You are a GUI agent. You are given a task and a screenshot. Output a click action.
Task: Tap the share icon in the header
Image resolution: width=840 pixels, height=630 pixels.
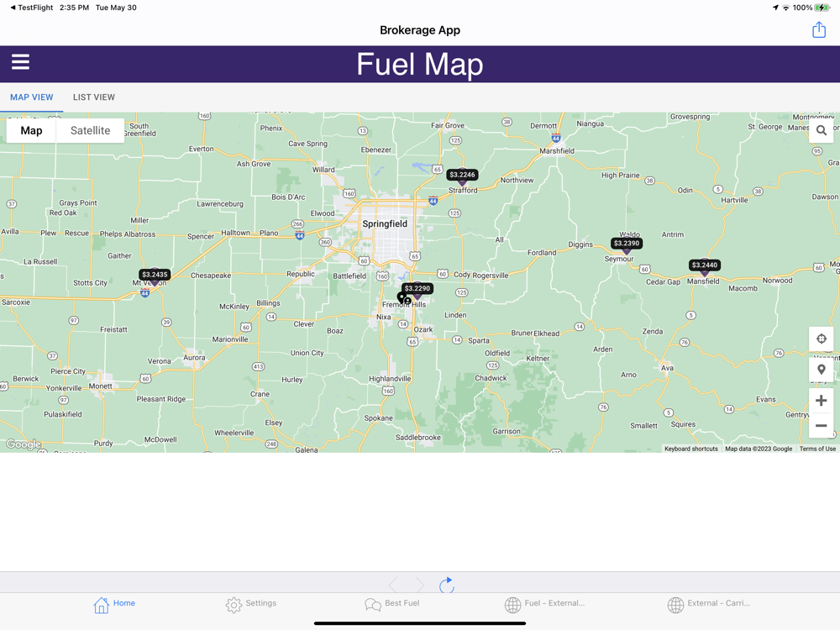coord(818,29)
